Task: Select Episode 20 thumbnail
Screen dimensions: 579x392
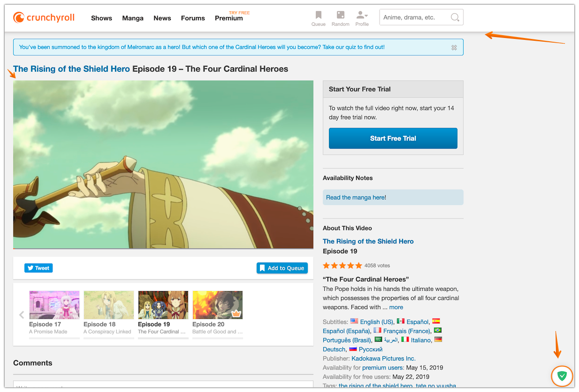Action: pyautogui.click(x=217, y=305)
